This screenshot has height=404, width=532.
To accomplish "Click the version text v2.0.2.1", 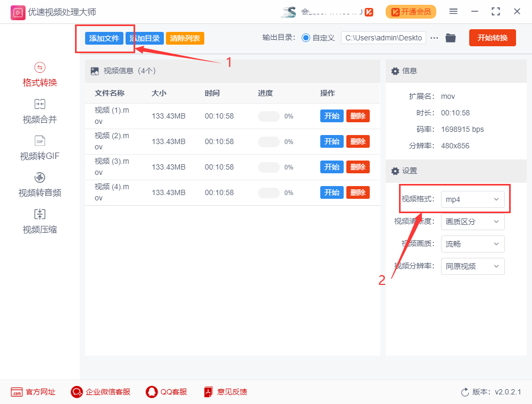I will (508, 392).
